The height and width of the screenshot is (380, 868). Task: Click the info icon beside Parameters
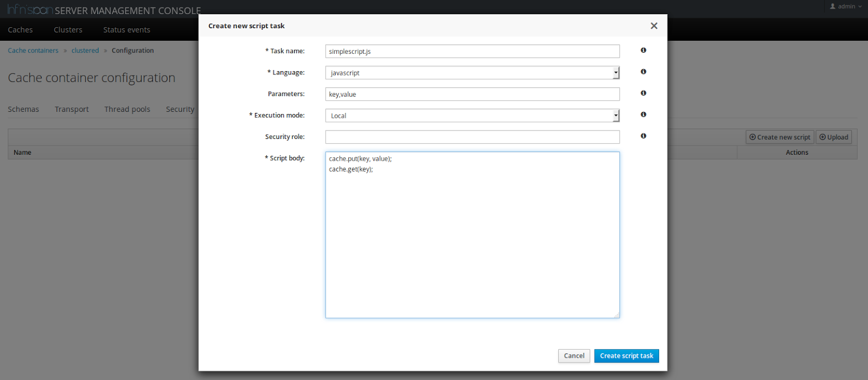tap(643, 93)
